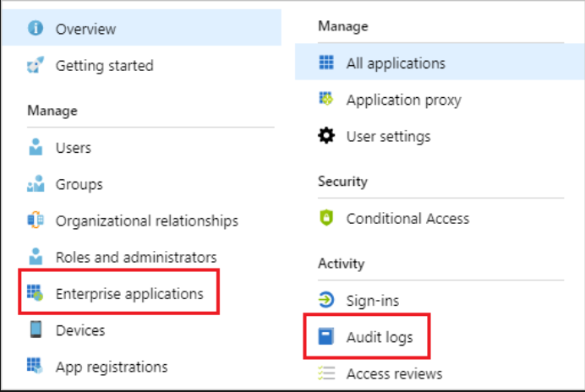Go to Conditional Access text link
The height and width of the screenshot is (392, 585).
tap(407, 218)
